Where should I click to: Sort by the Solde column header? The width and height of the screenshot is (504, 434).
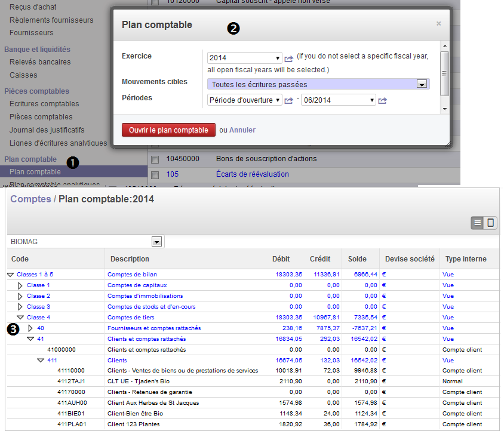tap(357, 259)
